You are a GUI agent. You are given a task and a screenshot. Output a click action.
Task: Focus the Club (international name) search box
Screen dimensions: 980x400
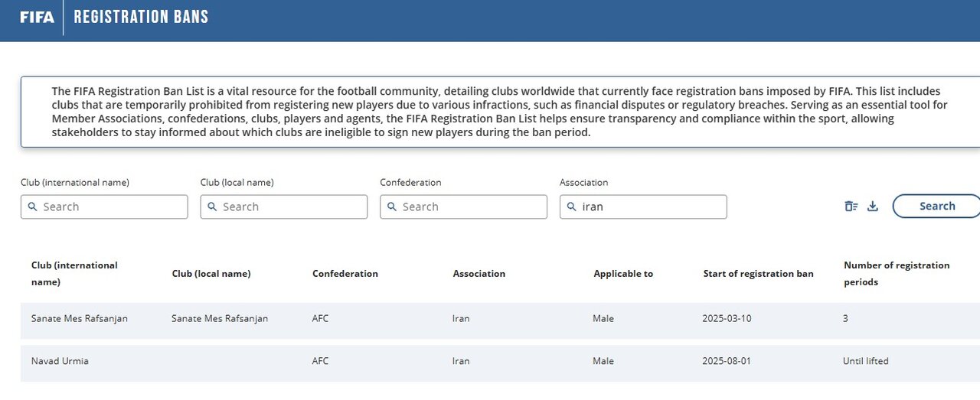click(x=111, y=207)
